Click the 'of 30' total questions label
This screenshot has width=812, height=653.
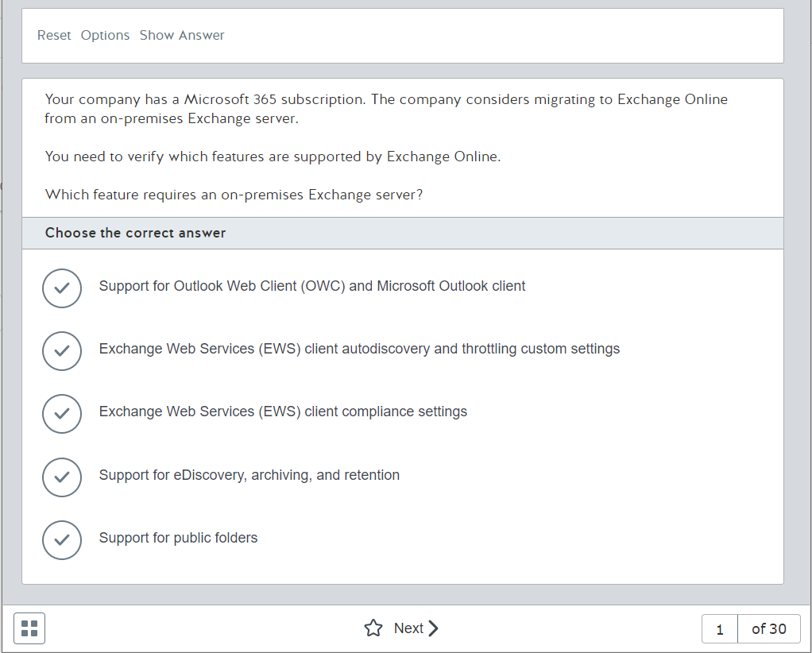(x=768, y=629)
